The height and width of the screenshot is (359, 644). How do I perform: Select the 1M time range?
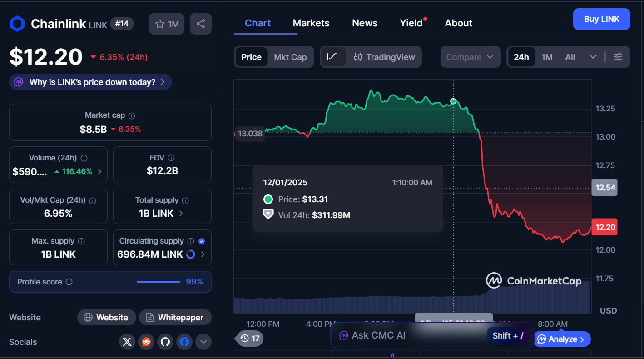click(x=547, y=57)
